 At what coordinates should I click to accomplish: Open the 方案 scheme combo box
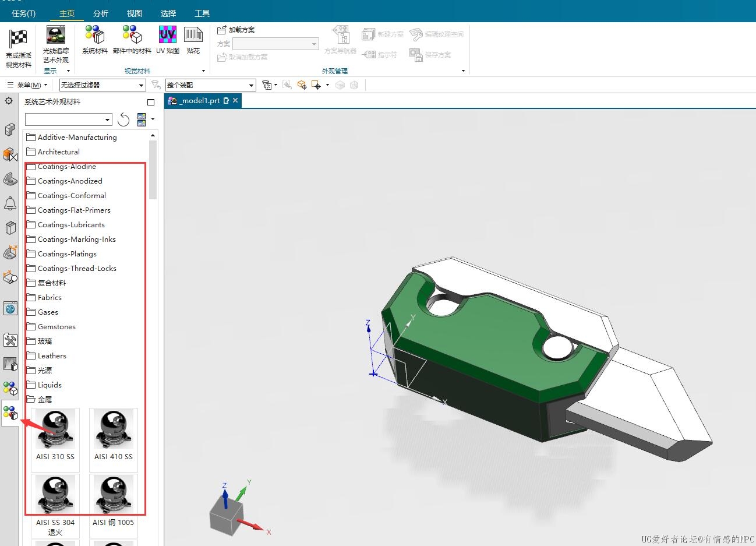pos(275,44)
